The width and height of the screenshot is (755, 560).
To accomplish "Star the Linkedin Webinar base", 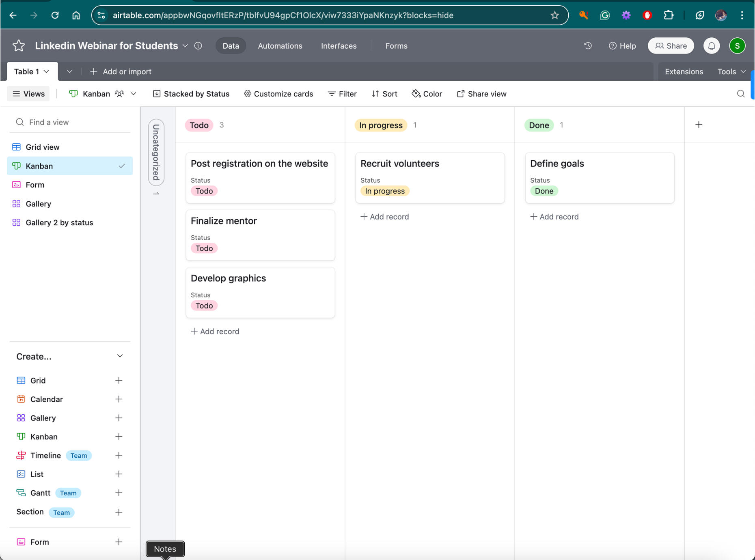I will [x=18, y=45].
